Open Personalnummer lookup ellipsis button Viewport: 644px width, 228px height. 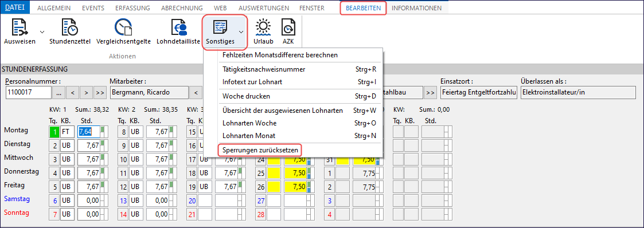point(58,93)
